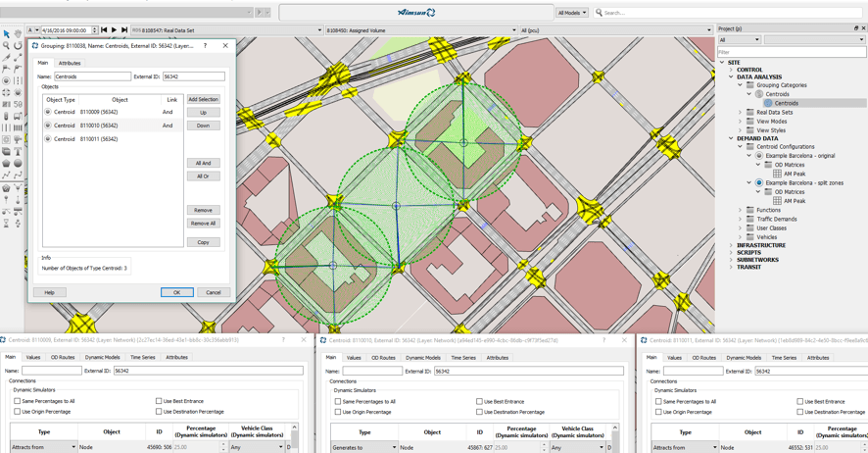Collapse the DATA ANALYSIS section
This screenshot has height=453, width=868.
click(731, 77)
